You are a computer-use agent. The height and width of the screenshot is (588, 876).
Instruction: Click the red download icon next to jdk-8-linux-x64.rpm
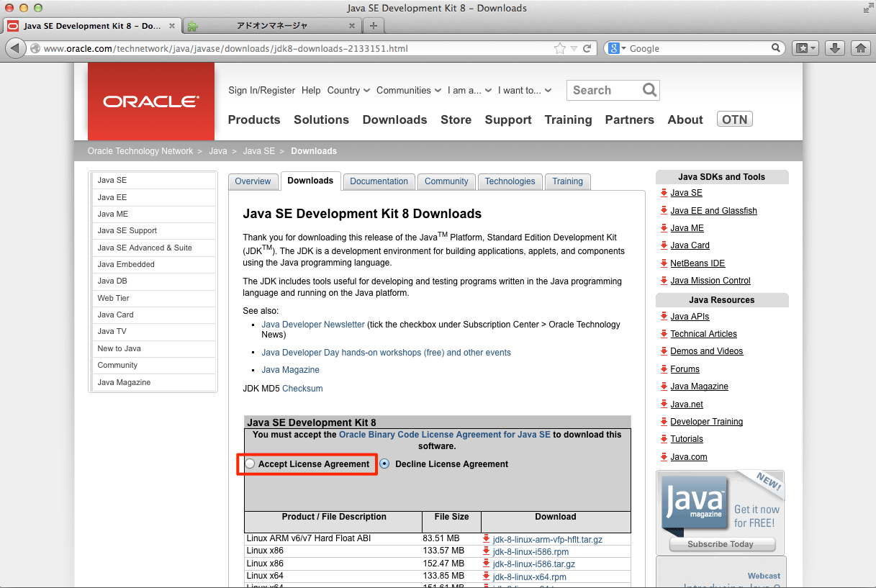(x=488, y=576)
